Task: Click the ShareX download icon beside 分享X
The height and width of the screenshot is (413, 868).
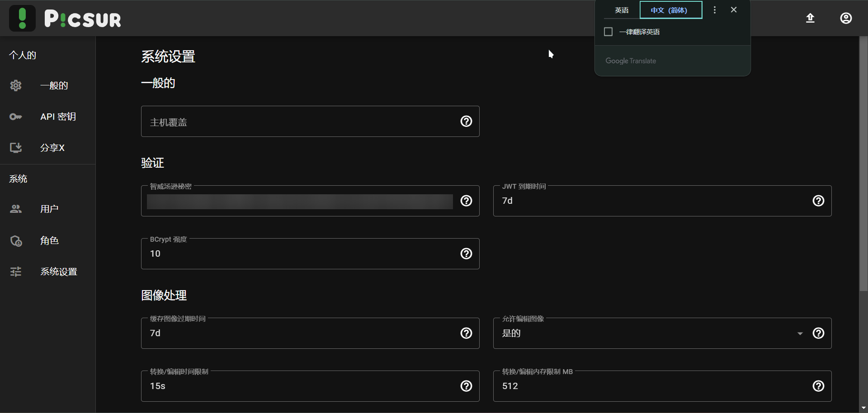Action: pos(16,148)
